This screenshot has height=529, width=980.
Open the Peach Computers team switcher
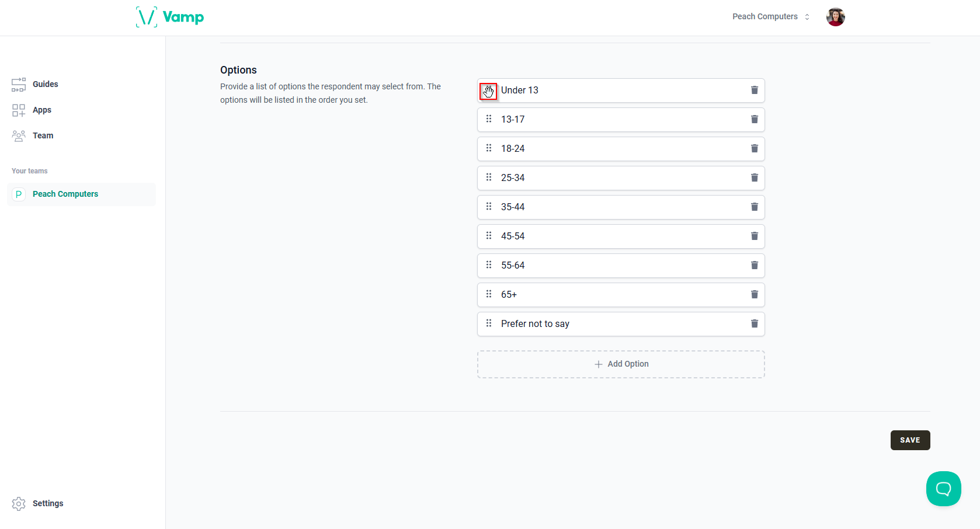pyautogui.click(x=771, y=17)
